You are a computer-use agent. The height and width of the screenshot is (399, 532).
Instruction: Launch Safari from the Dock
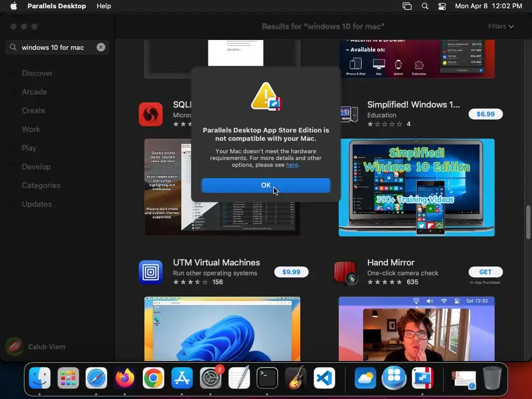(x=96, y=378)
